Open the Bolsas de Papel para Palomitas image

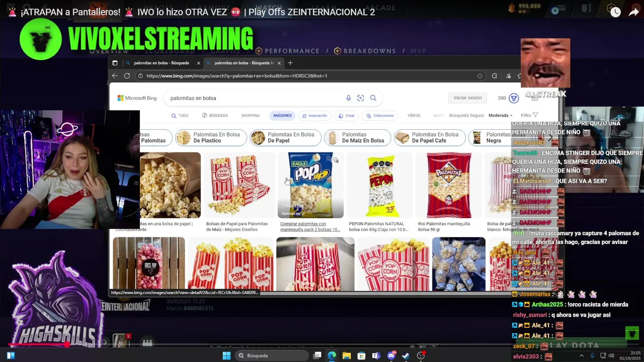(239, 185)
